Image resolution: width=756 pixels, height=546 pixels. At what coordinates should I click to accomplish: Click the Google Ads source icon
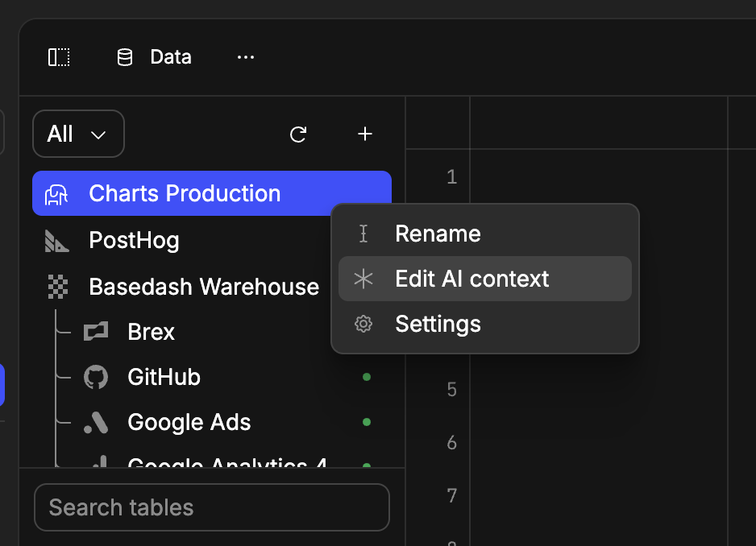tap(95, 422)
